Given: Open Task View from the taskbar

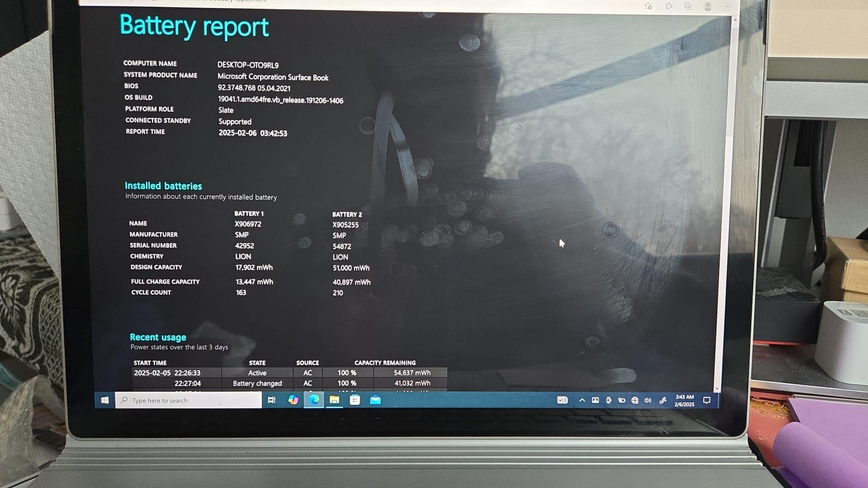Looking at the screenshot, I should click(272, 400).
